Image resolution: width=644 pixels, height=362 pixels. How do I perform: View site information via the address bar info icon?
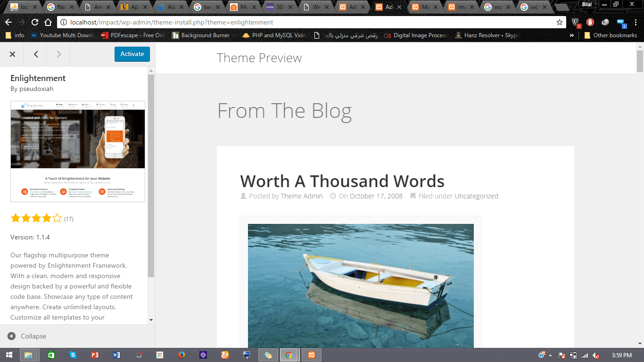(63, 22)
